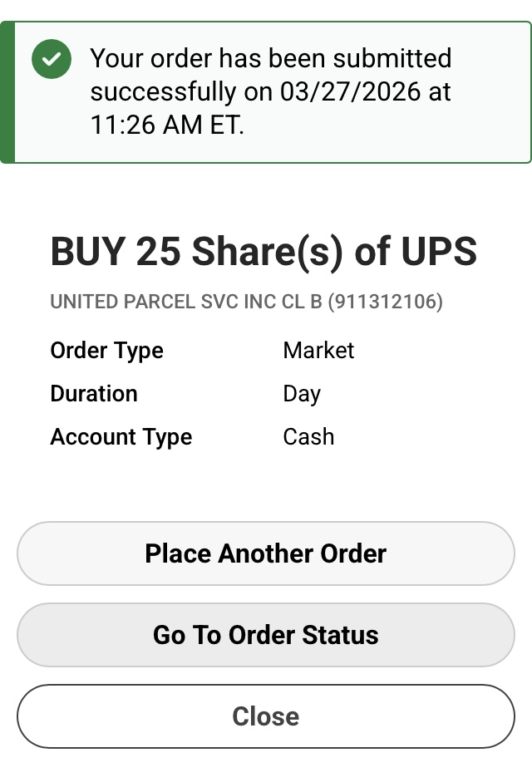
Task: Click the share quantity 25 in heading
Action: click(158, 252)
